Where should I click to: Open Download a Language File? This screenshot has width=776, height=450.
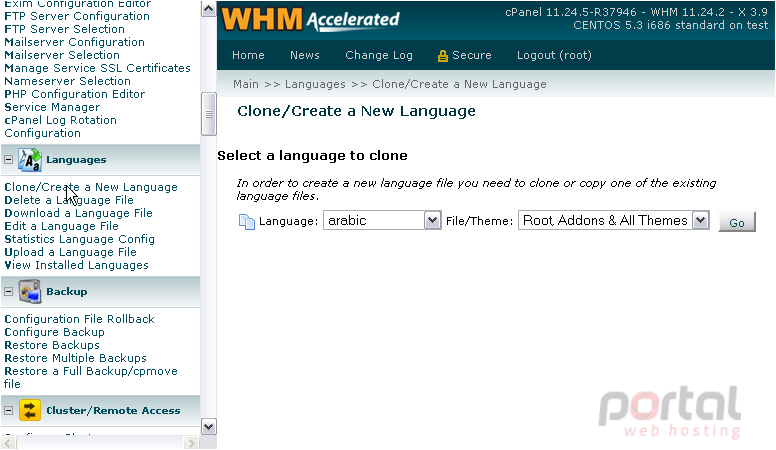[78, 213]
